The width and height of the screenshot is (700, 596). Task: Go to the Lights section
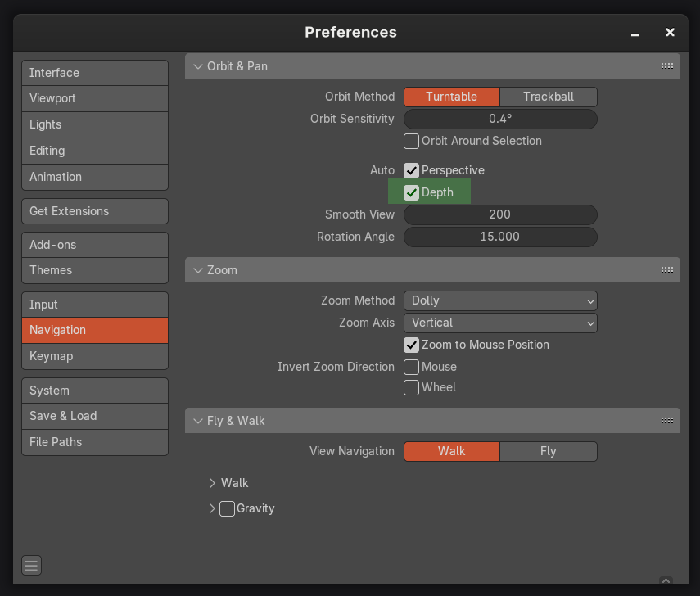[x=95, y=124]
